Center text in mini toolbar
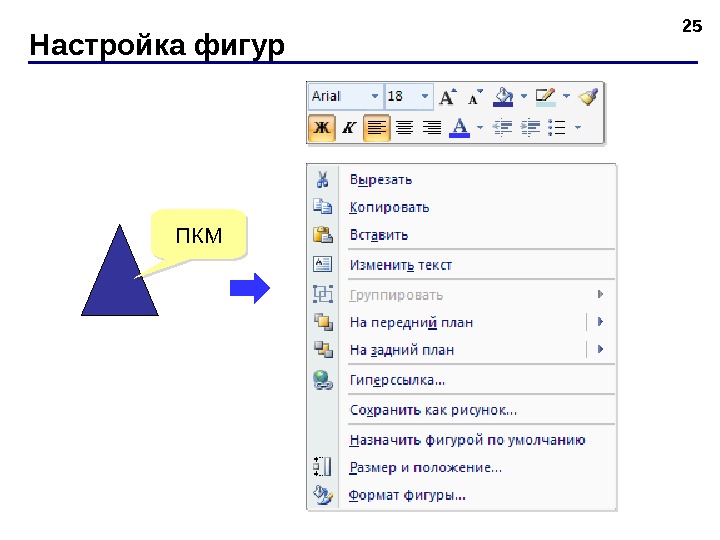Viewport: 720px width, 540px height. pyautogui.click(x=404, y=127)
